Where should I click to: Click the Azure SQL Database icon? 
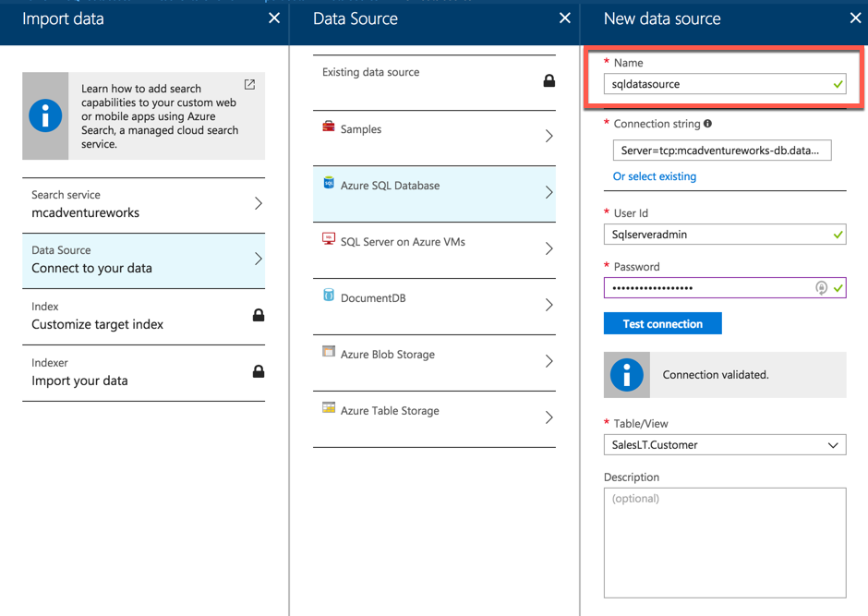pos(329,183)
